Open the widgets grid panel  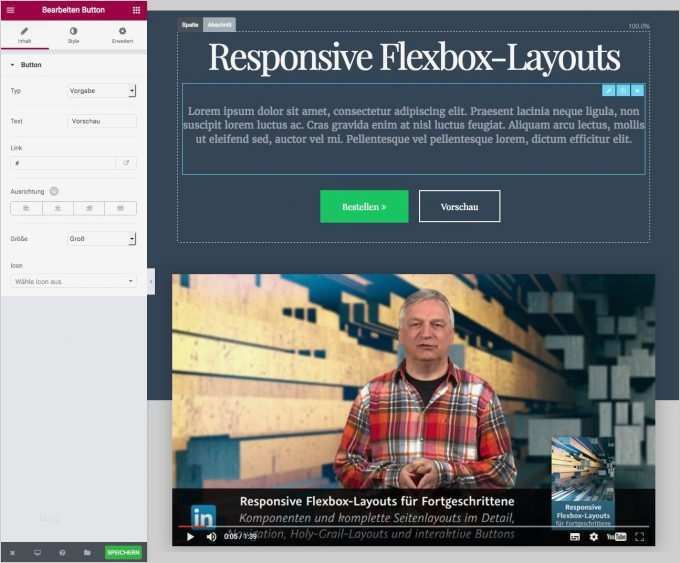(136, 10)
